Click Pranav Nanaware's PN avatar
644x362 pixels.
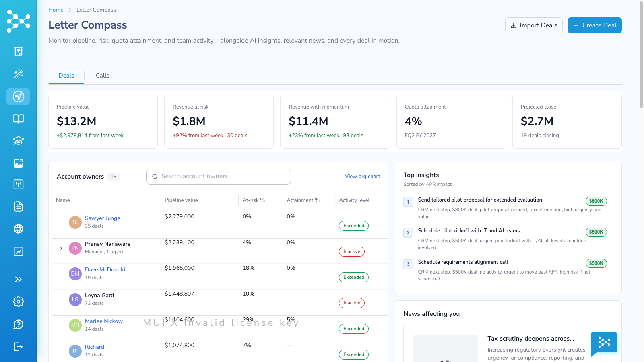coord(75,248)
